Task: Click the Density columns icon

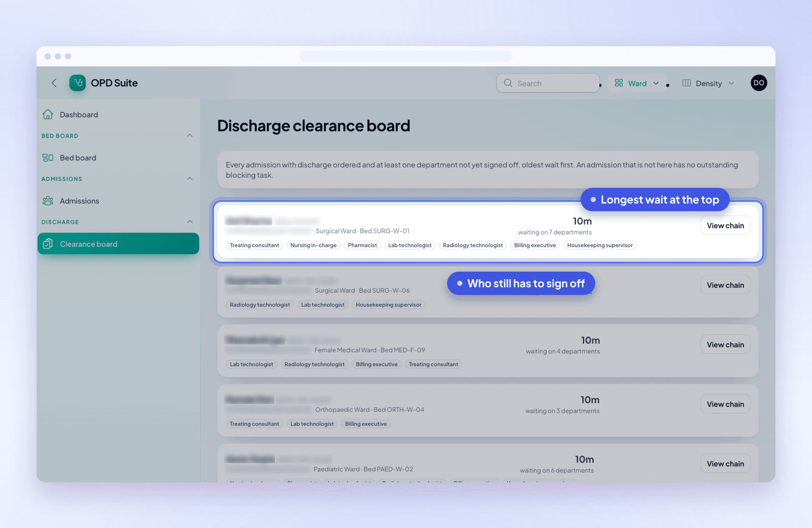Action: tap(687, 83)
